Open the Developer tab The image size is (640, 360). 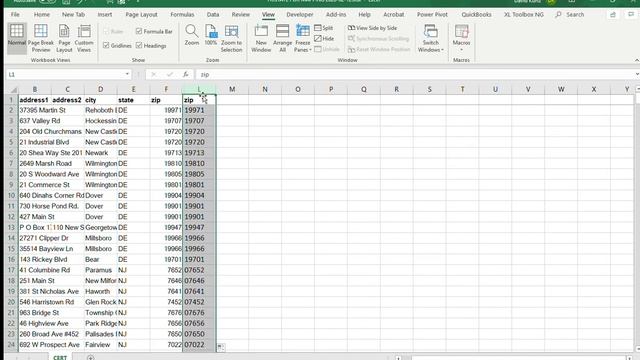click(x=300, y=14)
